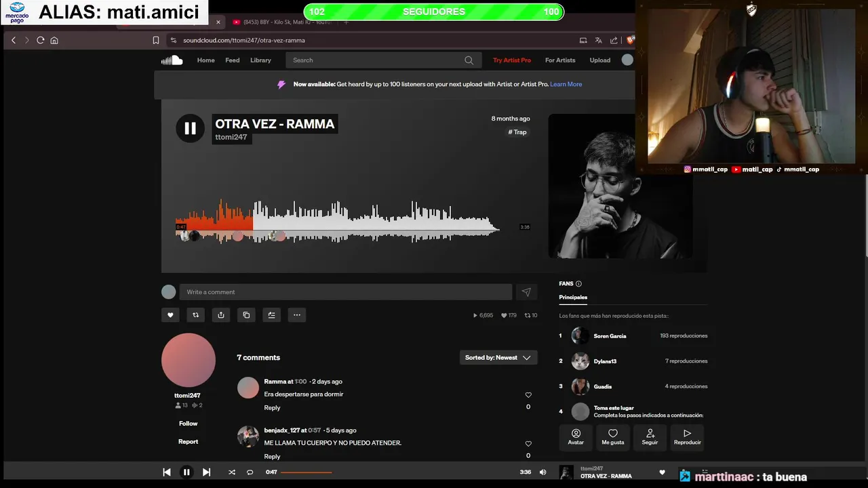Toggle shuffle in the bottom player

232,472
